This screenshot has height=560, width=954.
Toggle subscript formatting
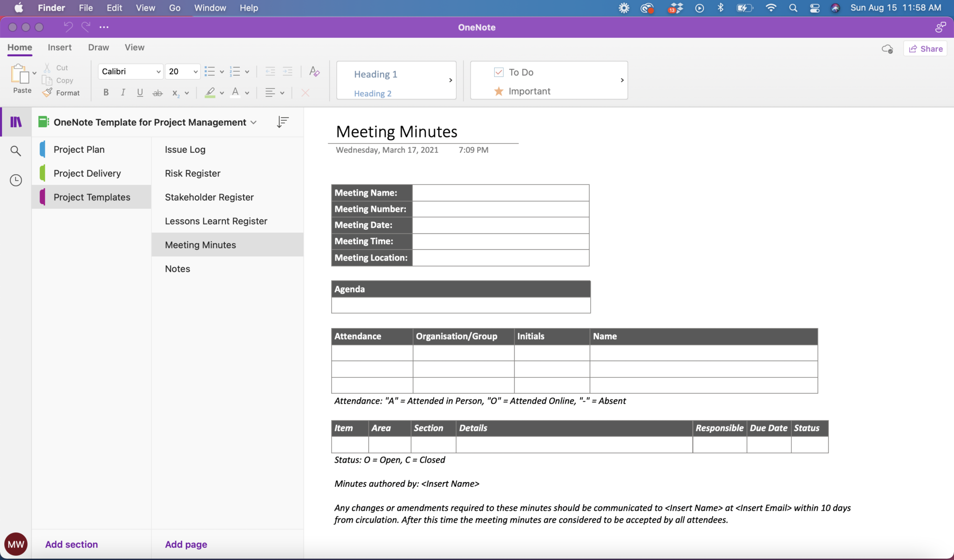point(176,93)
